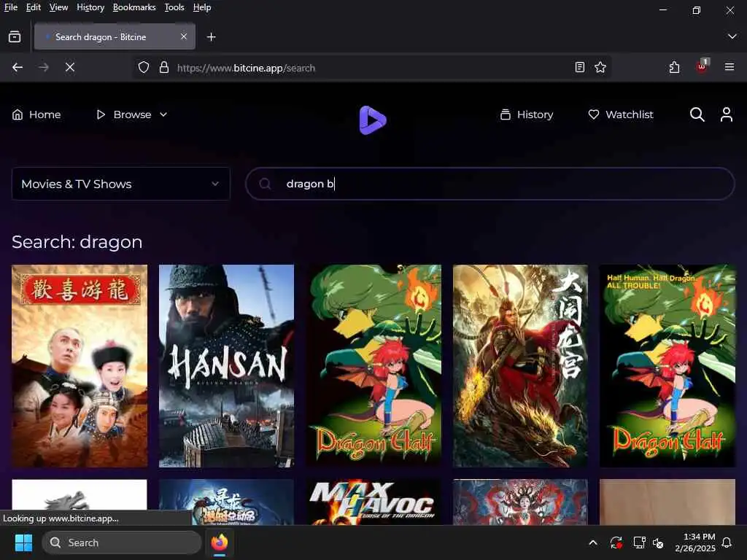The image size is (747, 560).
Task: Open the View menu
Action: 58,7
